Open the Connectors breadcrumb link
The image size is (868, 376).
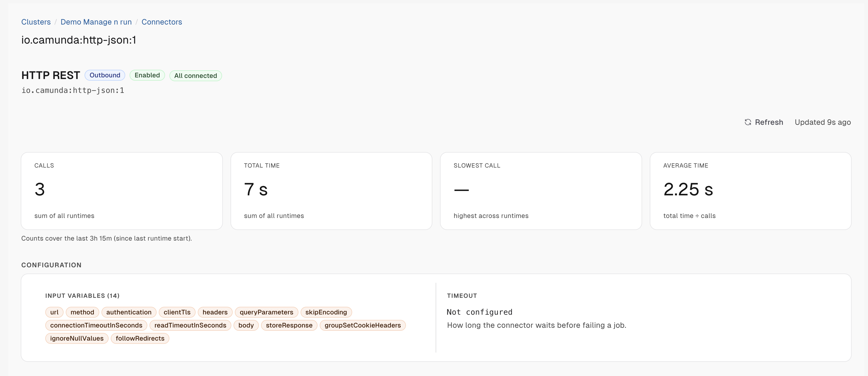pos(162,22)
